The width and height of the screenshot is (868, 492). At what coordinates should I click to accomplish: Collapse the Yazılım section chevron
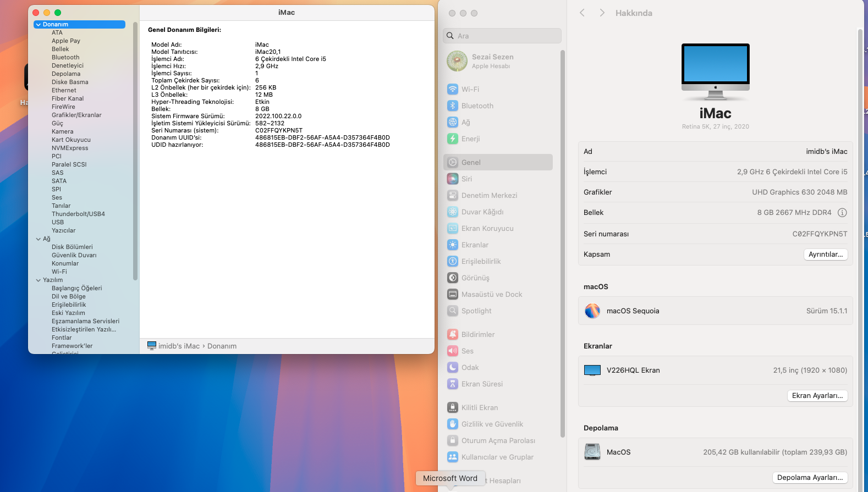pyautogui.click(x=39, y=280)
